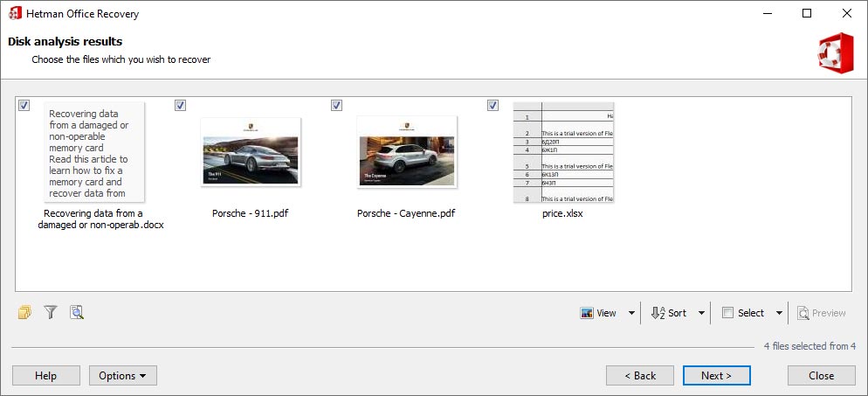The height and width of the screenshot is (396, 868).
Task: Close the window with title bar X
Action: [x=847, y=13]
